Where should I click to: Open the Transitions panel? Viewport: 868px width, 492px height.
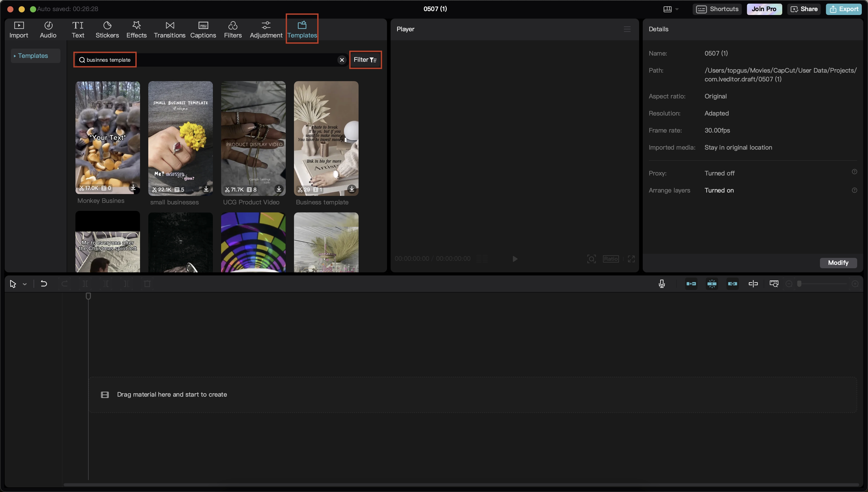tap(169, 29)
